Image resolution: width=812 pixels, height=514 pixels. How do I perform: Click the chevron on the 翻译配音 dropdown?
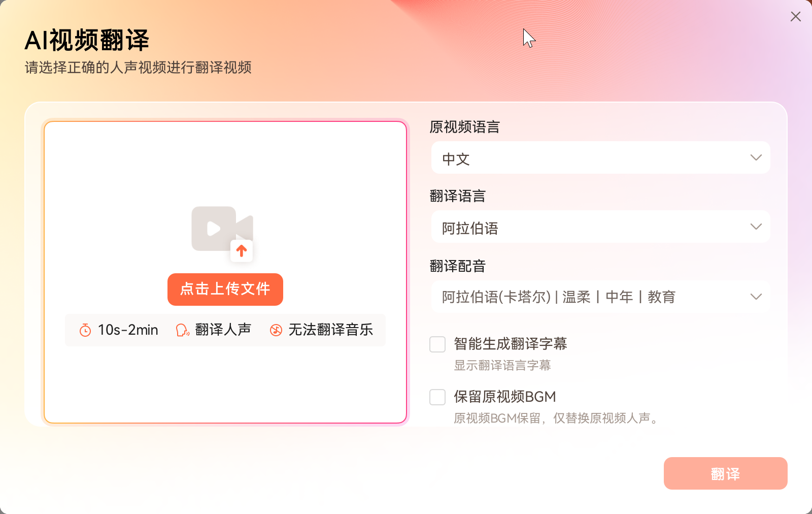pyautogui.click(x=756, y=296)
